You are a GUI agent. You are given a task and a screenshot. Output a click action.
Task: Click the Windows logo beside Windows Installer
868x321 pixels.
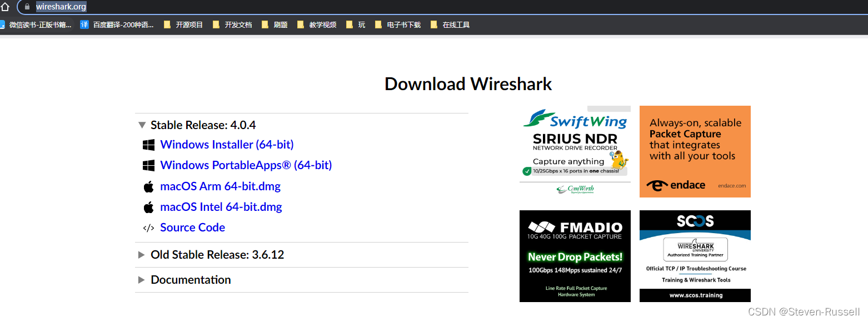(148, 145)
